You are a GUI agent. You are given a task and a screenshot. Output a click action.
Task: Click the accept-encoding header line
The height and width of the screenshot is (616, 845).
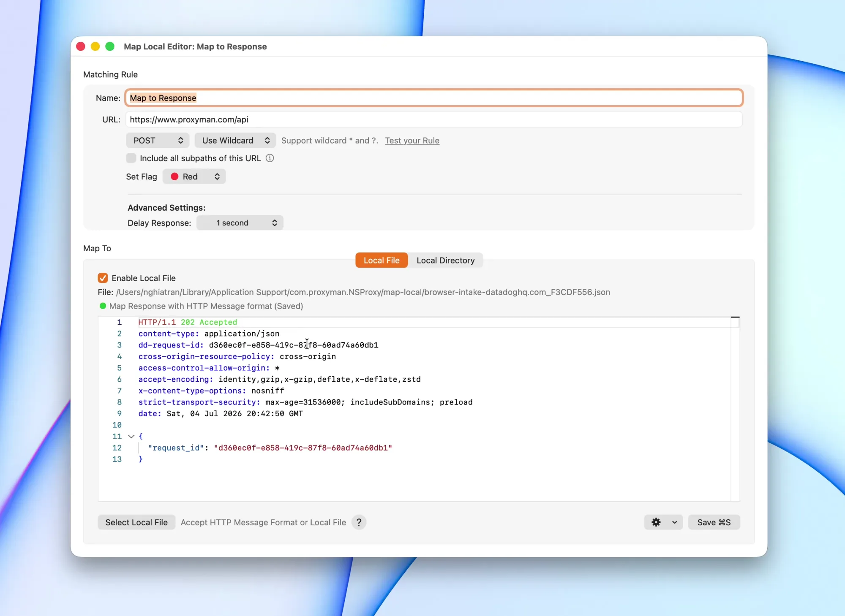coord(279,379)
